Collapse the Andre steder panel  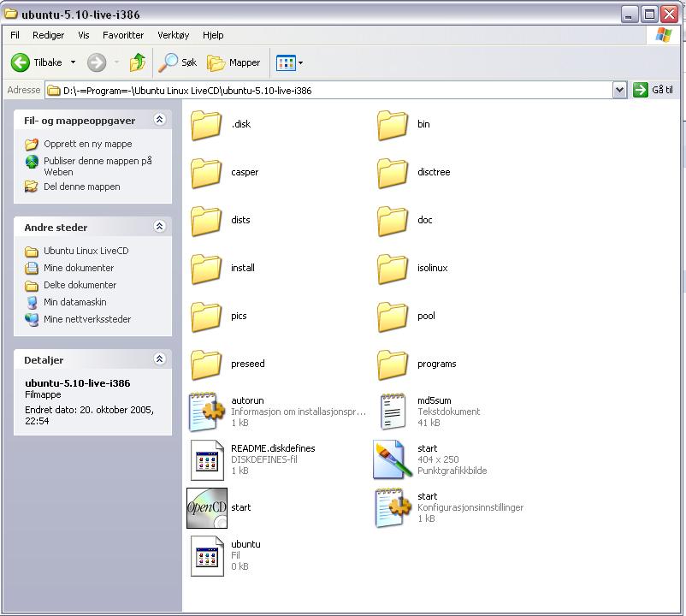coord(160,226)
